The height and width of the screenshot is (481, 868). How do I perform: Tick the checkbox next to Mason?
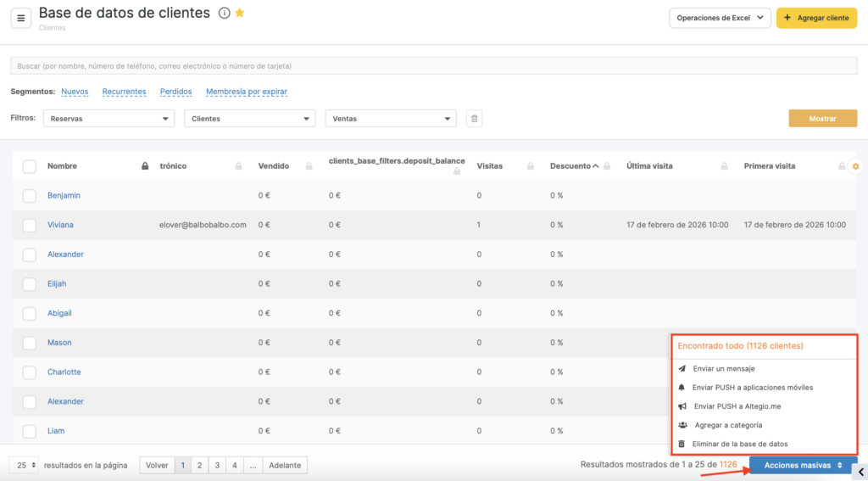(30, 343)
